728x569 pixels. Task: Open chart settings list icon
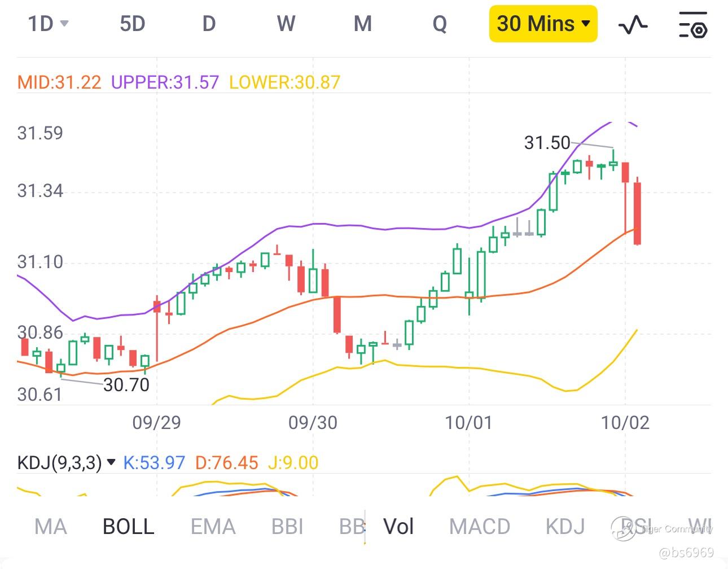tap(692, 24)
